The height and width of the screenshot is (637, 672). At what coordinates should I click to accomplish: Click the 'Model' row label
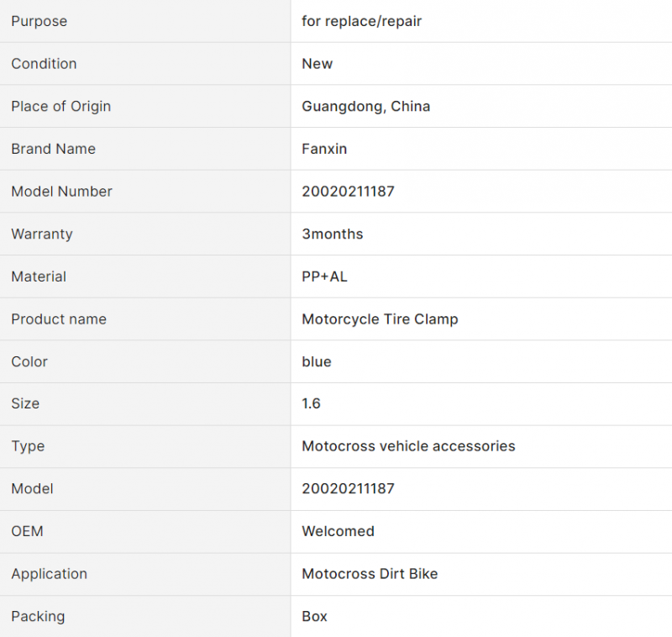32,489
